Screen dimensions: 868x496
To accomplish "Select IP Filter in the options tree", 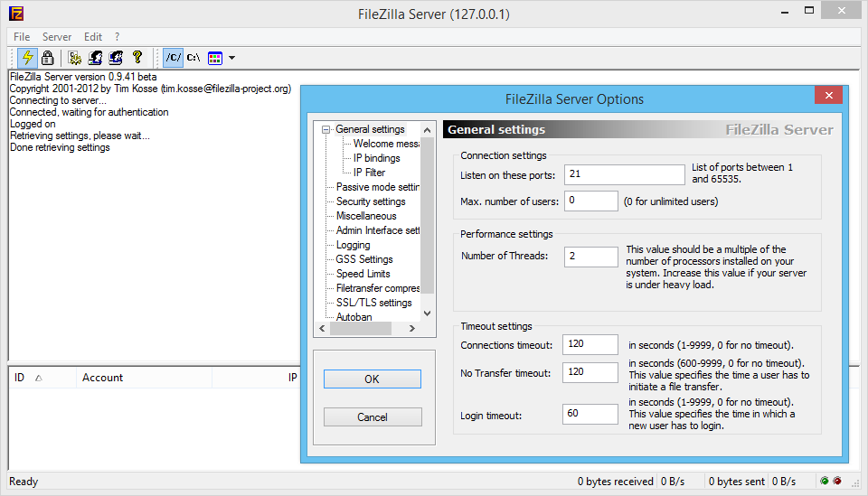I will point(369,172).
